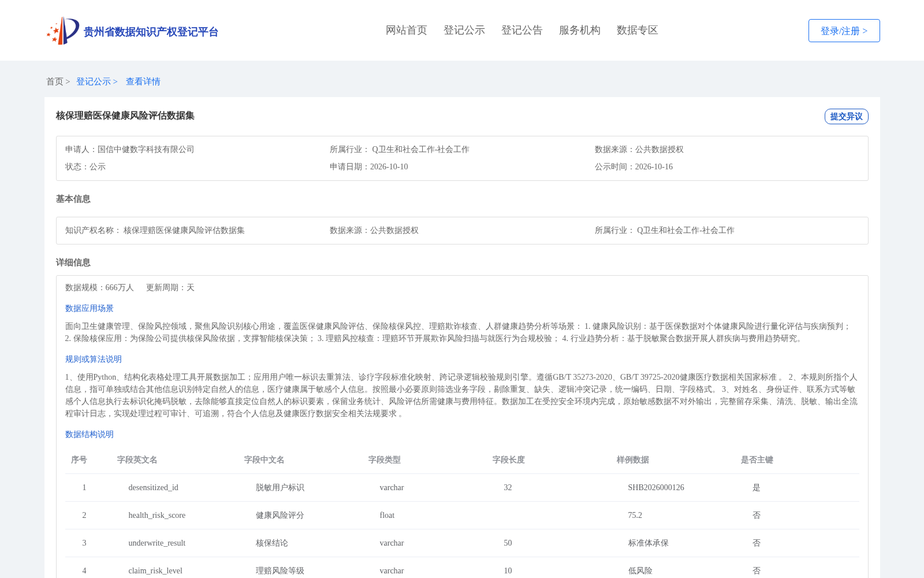Image resolution: width=924 pixels, height=578 pixels.
Task: Click the 登记公示 breadcrumb link
Action: (94, 81)
